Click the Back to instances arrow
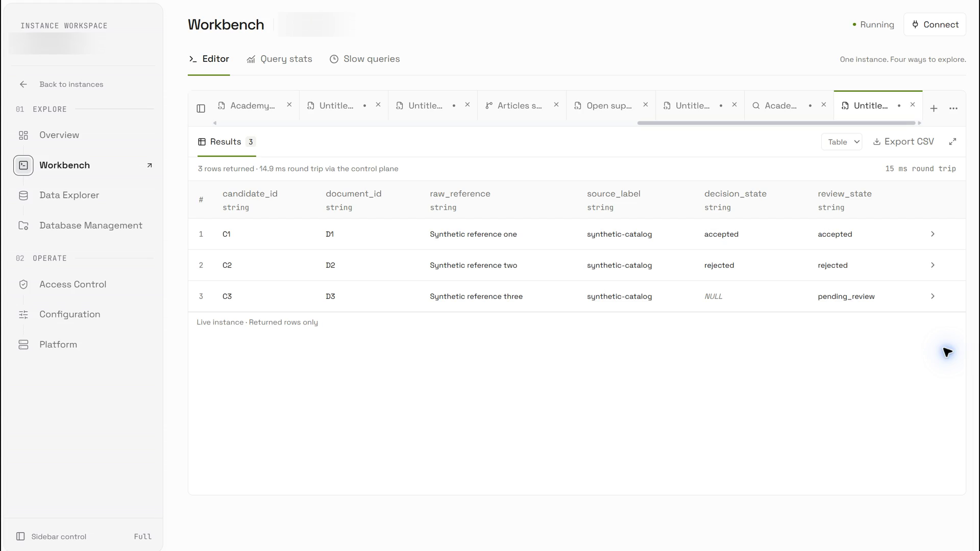This screenshot has width=980, height=551. [23, 84]
